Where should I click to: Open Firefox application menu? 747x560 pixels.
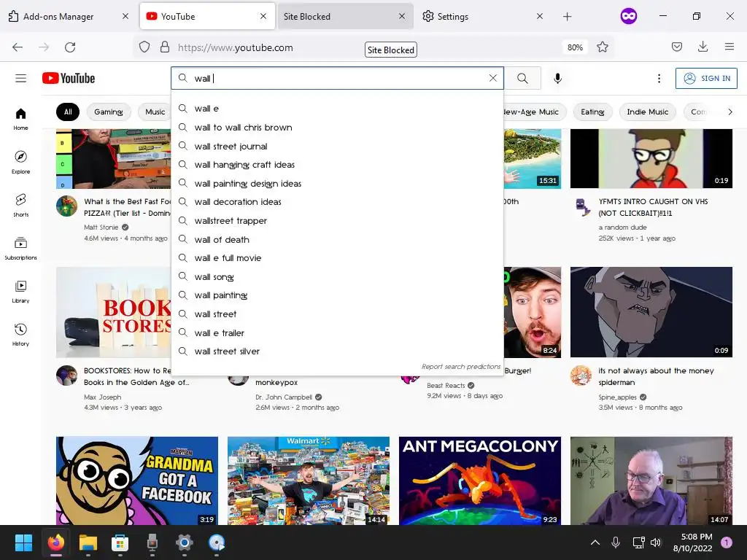pos(729,47)
